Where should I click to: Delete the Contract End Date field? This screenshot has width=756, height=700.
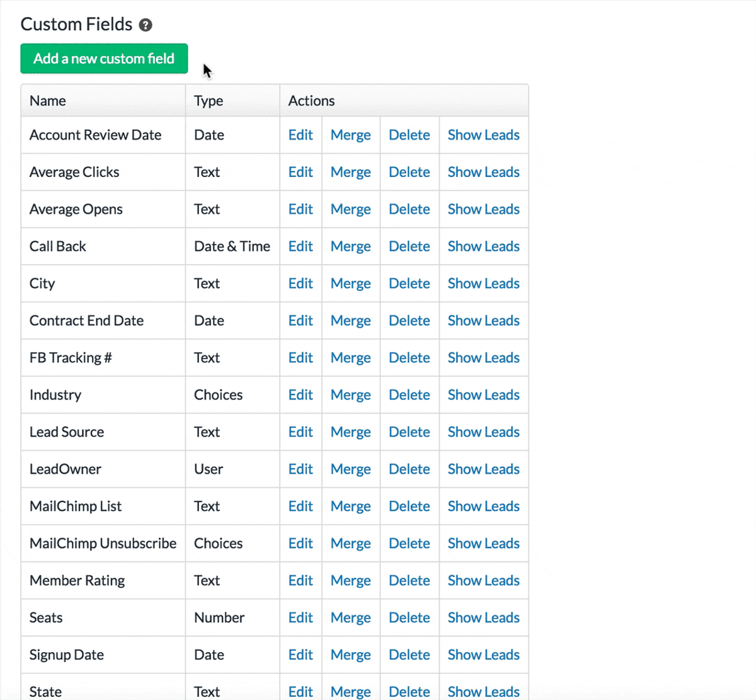pos(409,321)
